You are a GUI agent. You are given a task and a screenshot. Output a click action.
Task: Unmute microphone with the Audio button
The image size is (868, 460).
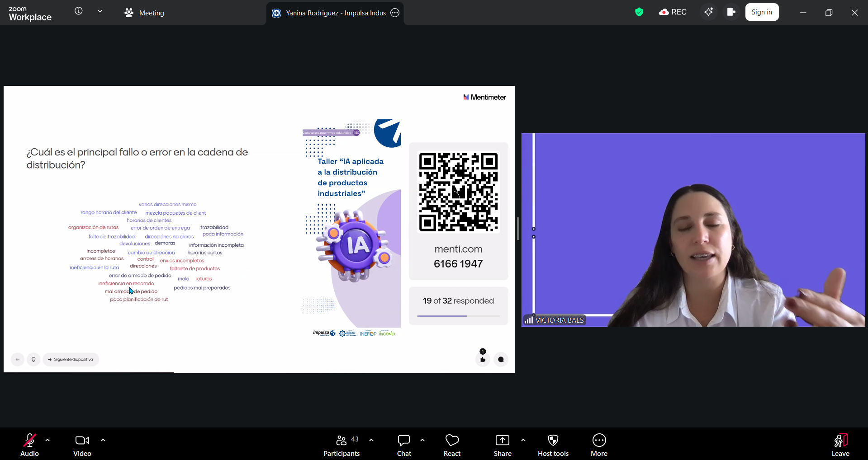pyautogui.click(x=29, y=445)
